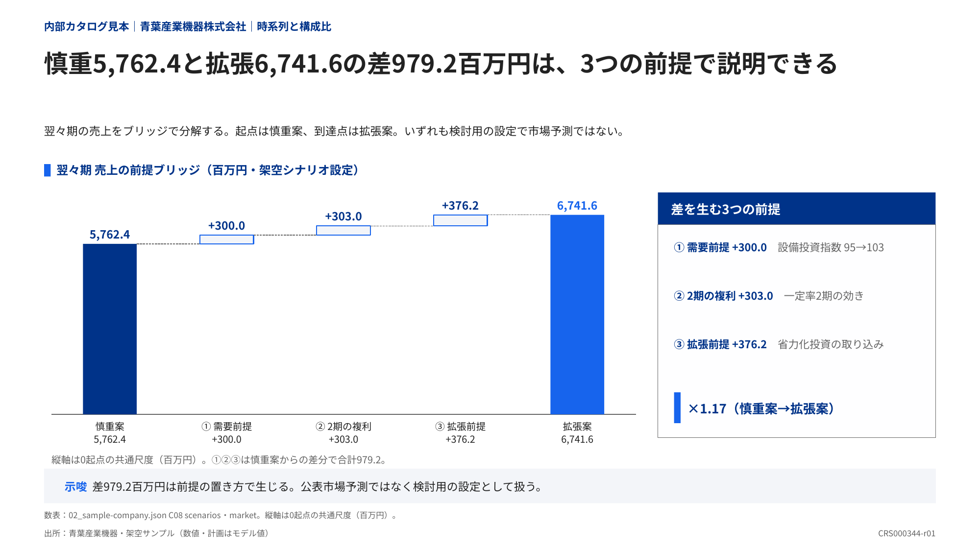
Task: Click the 数表 source line with 02_sample-company.json
Action: pos(222,515)
